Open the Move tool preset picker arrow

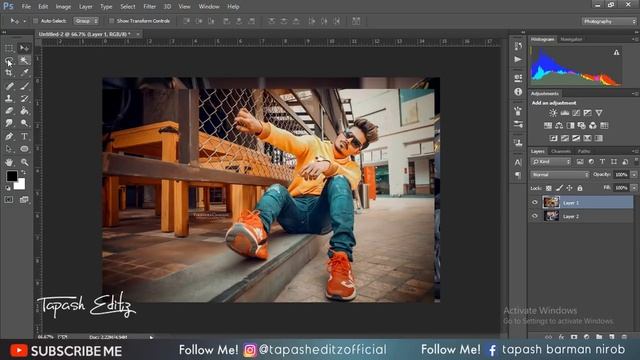[x=24, y=21]
